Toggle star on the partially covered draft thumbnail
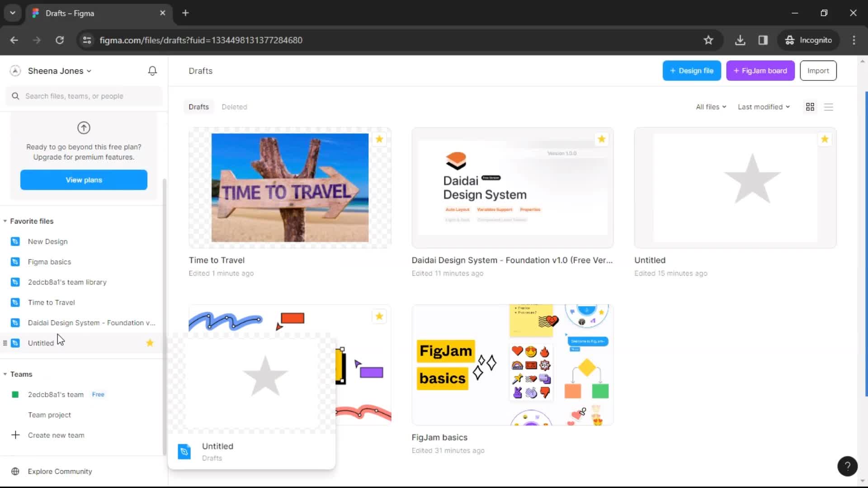The width and height of the screenshot is (868, 488). (379, 316)
